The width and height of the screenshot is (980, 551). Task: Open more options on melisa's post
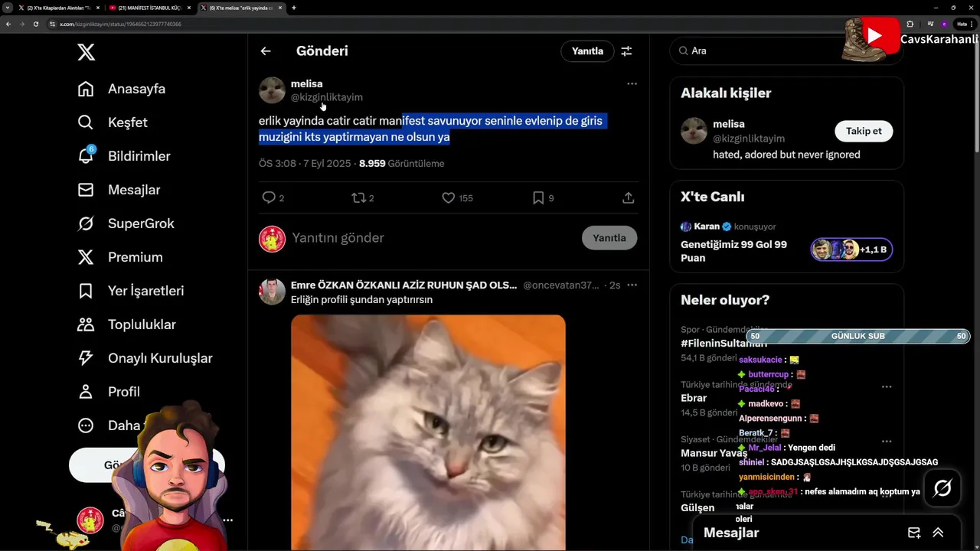click(632, 83)
